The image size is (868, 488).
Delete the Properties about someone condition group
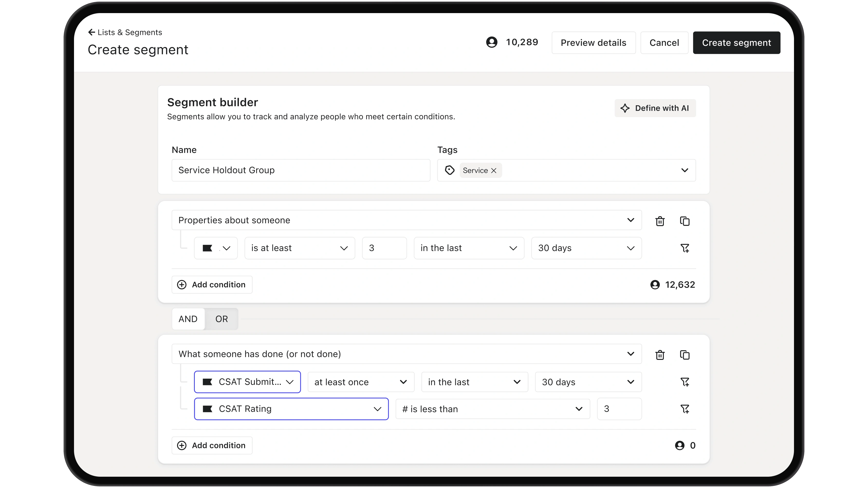coord(660,221)
